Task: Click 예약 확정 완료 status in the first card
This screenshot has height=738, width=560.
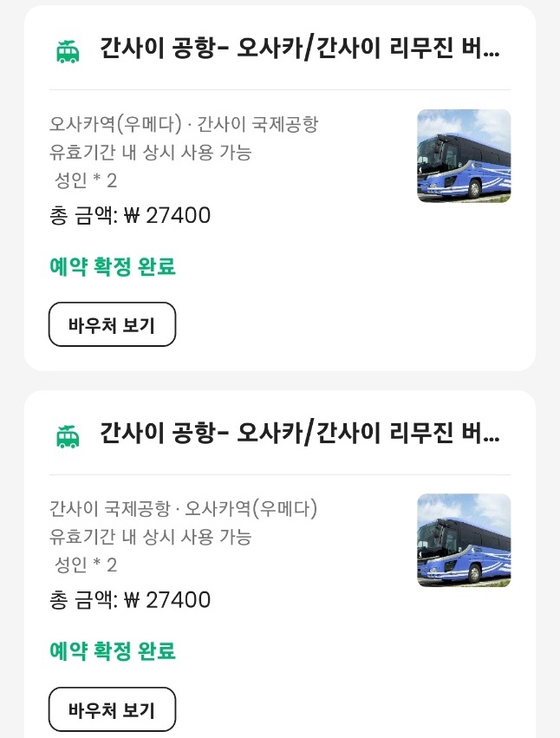Action: 113,266
